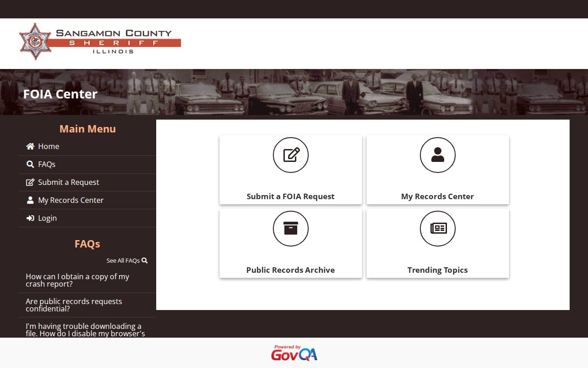Open FAQs in the Main Menu
Viewport: 588px width, 368px height.
pos(87,164)
